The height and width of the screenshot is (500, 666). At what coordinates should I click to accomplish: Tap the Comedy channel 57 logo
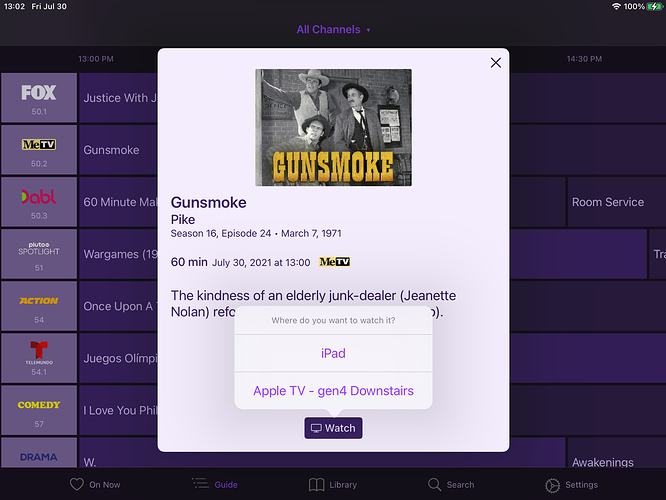pyautogui.click(x=39, y=410)
